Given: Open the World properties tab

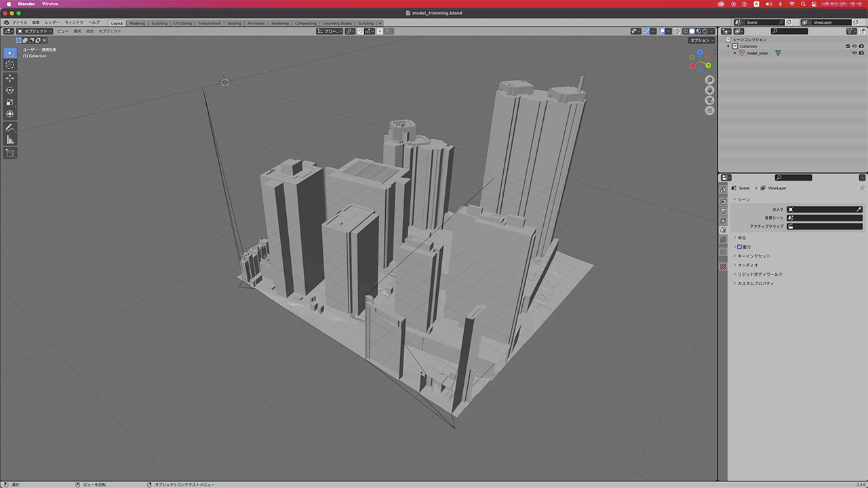Looking at the screenshot, I should click(723, 239).
